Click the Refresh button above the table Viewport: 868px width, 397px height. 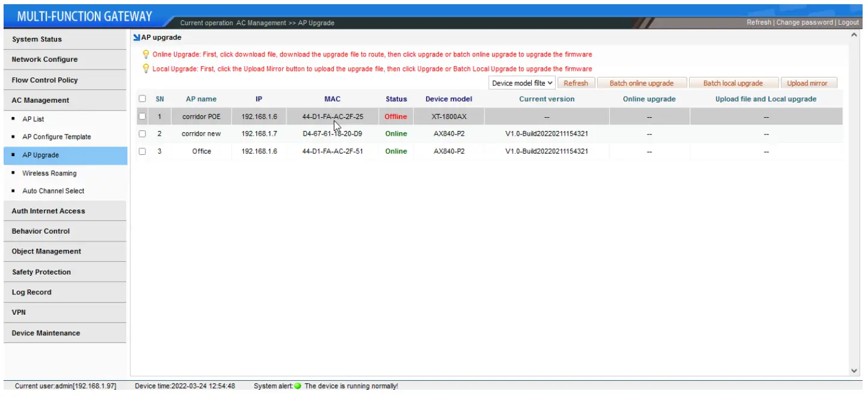click(576, 83)
